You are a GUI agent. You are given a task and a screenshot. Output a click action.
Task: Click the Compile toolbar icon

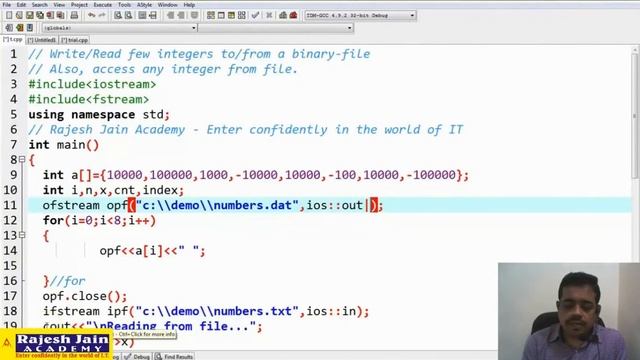click(x=211, y=16)
